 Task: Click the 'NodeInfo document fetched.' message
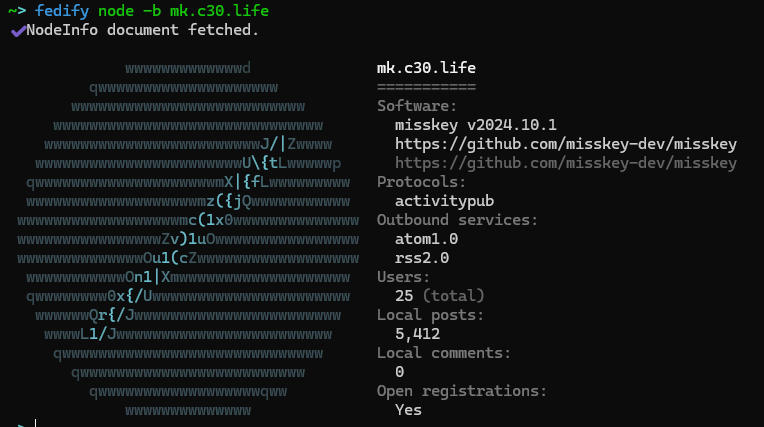142,30
